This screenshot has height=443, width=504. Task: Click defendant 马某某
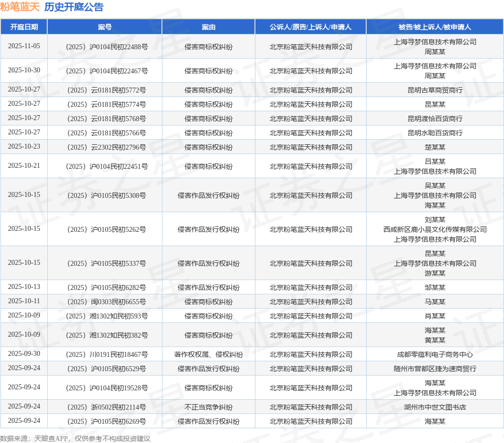435,302
